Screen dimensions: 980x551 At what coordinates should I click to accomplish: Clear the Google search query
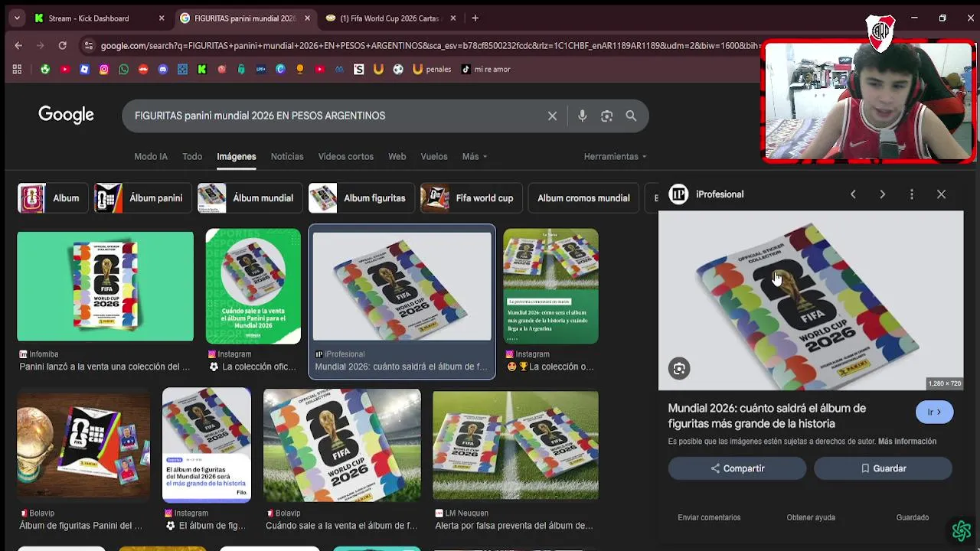[552, 116]
